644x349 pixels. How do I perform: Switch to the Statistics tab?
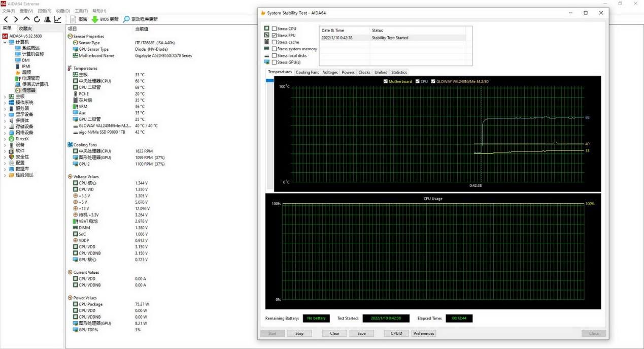tap(399, 72)
